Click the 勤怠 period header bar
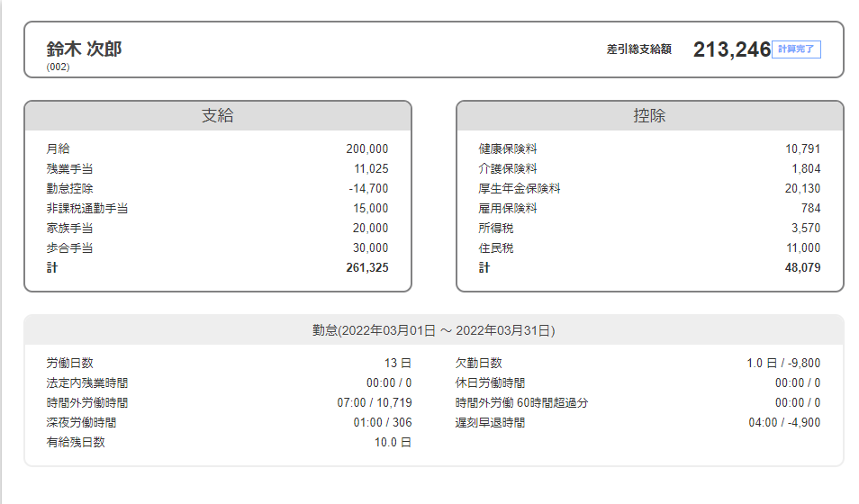 [433, 330]
